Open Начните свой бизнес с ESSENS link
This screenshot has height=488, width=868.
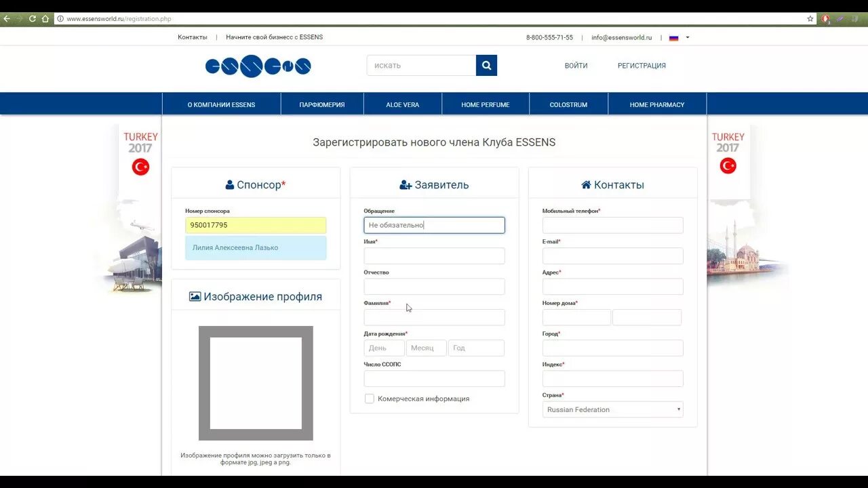click(275, 37)
